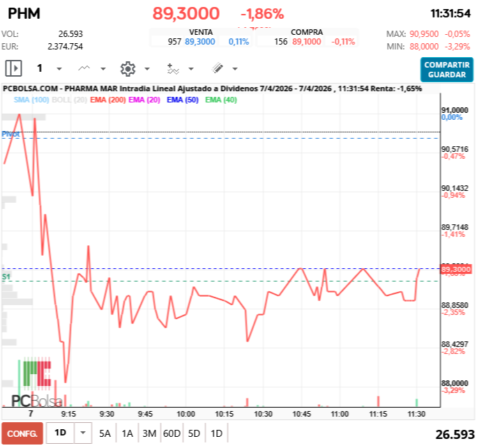The image size is (484, 448).
Task: Toggle the BOLL (20) indicator label
Action: (x=69, y=100)
